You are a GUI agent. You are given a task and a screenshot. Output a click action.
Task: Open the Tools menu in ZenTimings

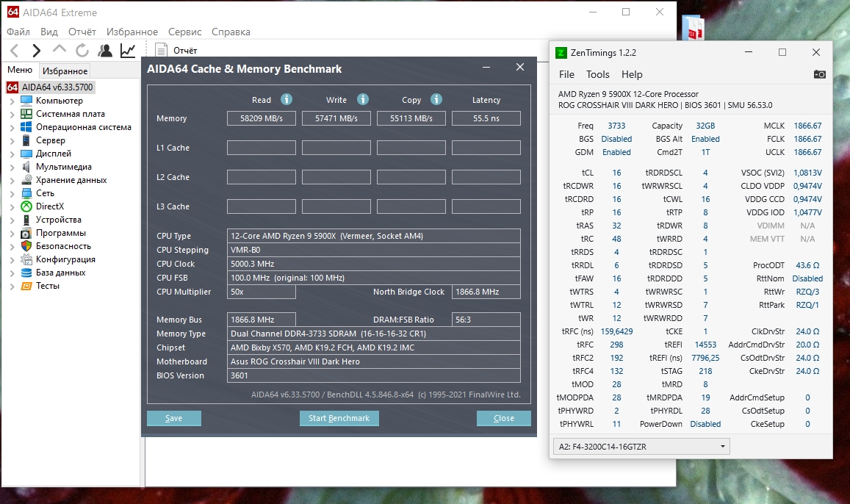click(x=597, y=74)
